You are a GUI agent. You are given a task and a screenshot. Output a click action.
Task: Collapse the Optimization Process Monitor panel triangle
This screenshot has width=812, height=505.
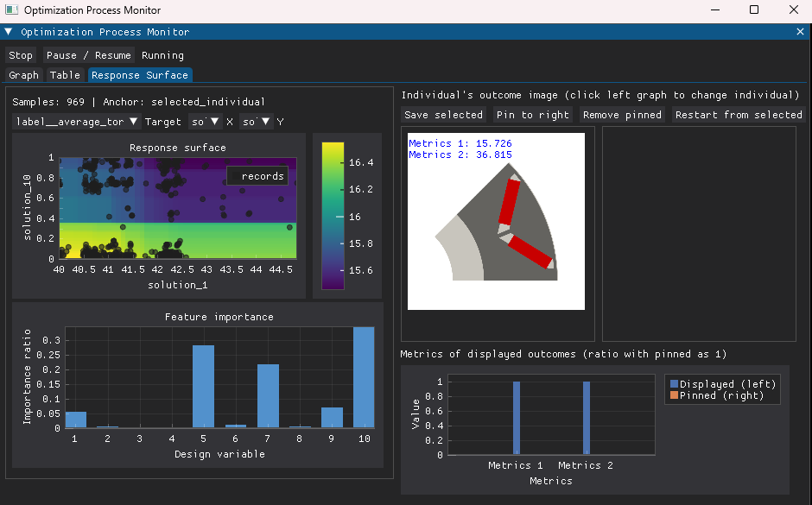(x=9, y=32)
